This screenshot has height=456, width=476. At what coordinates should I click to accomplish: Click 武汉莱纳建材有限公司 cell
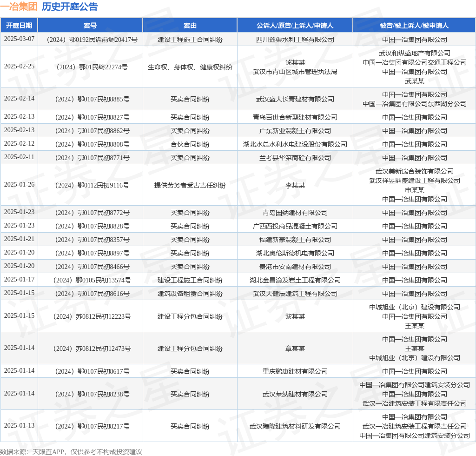coord(295,394)
